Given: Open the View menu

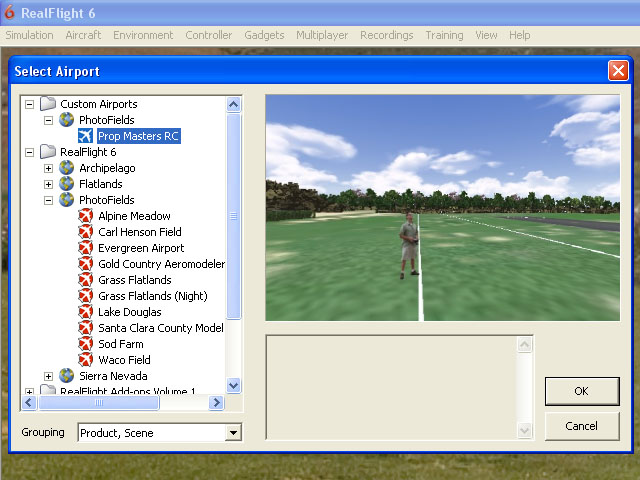Looking at the screenshot, I should [486, 35].
